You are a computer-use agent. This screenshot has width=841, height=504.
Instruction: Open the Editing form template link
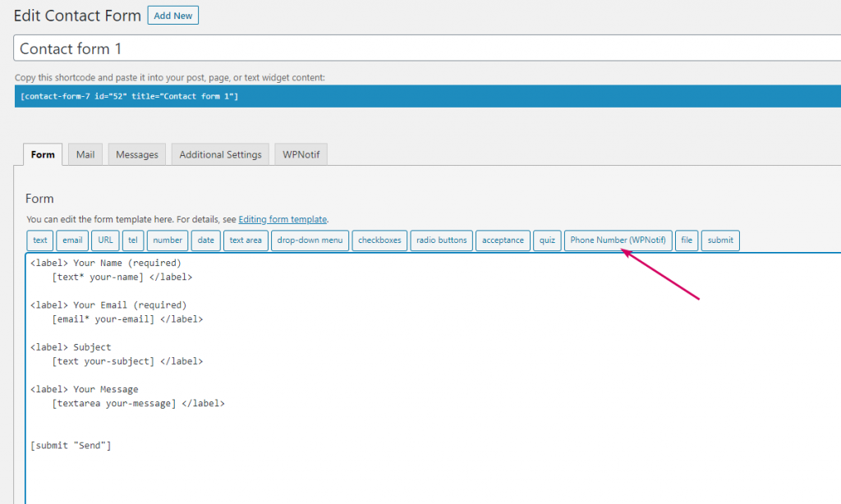tap(283, 220)
